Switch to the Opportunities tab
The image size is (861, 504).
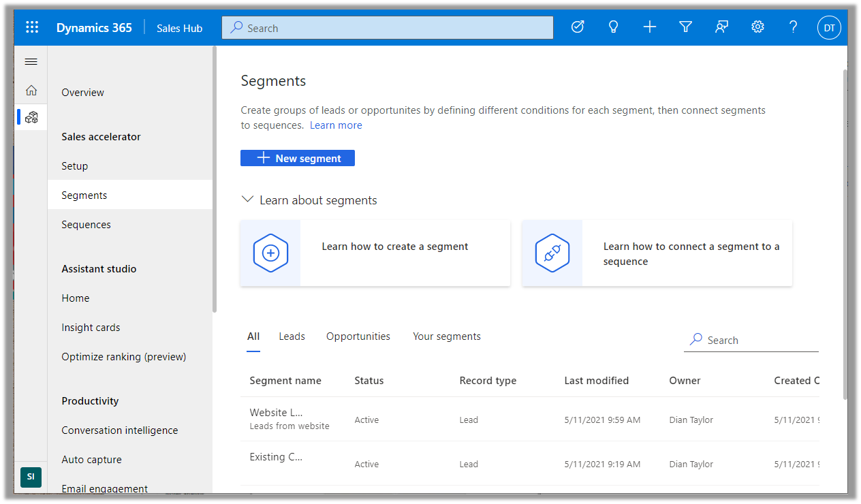(358, 336)
